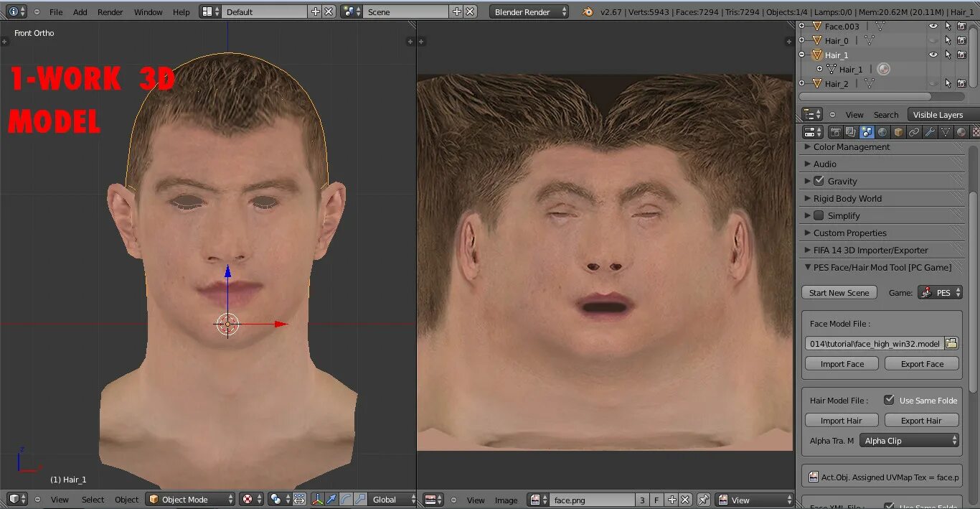Toggle visibility of Hair_2 object
This screenshot has width=980, height=509.
click(x=933, y=83)
